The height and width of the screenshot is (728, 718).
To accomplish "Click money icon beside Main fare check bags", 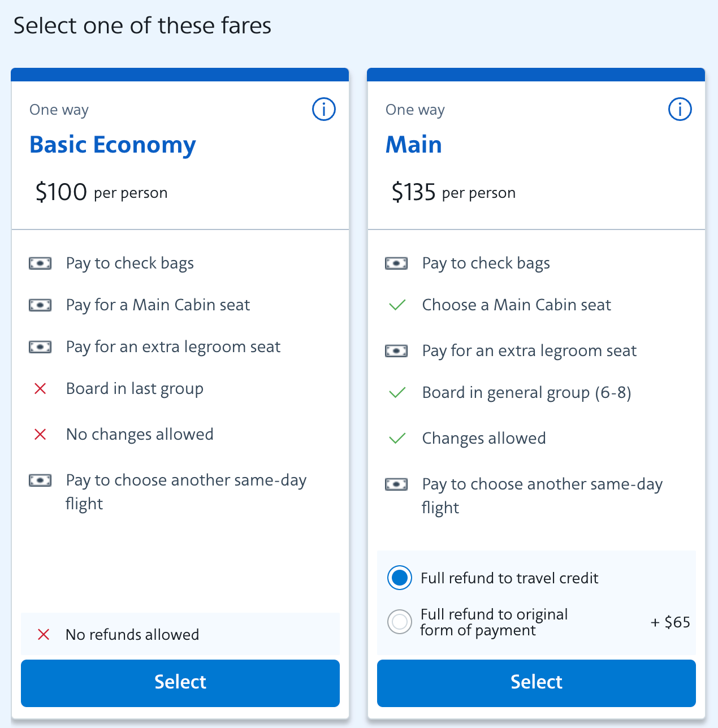I will [396, 263].
